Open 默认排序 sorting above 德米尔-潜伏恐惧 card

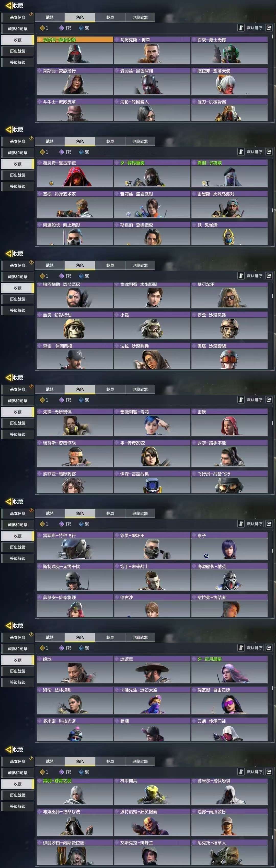(255, 772)
